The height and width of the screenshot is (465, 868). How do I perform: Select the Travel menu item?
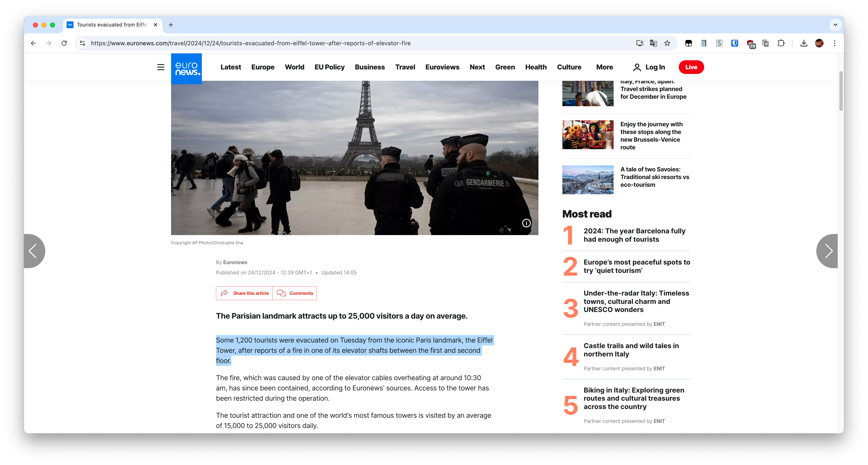coord(405,67)
